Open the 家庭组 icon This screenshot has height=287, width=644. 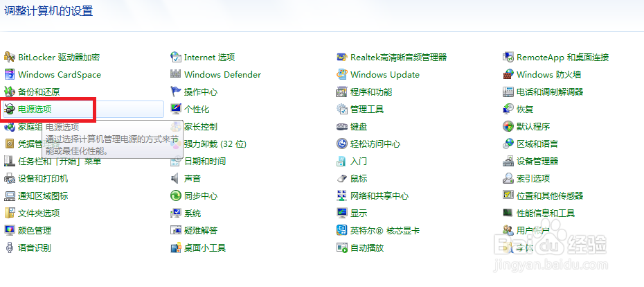(10, 126)
